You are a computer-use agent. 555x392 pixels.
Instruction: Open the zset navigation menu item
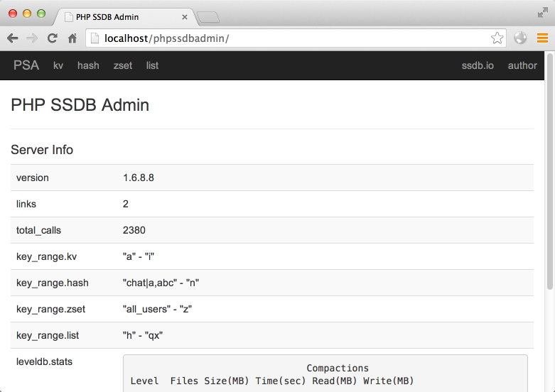tap(122, 65)
